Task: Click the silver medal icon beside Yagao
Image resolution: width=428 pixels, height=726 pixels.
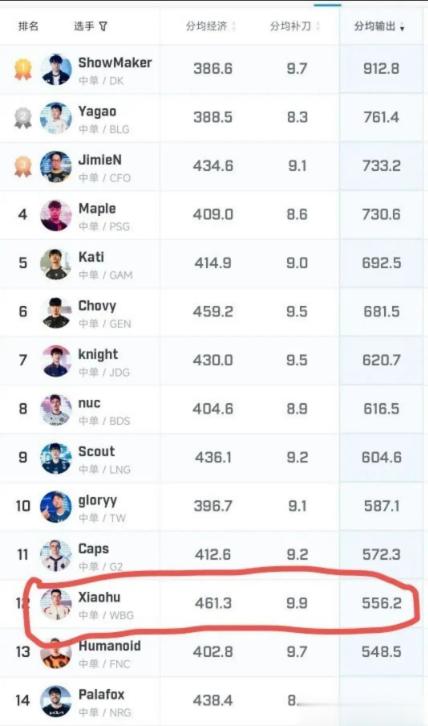Action: [x=22, y=118]
